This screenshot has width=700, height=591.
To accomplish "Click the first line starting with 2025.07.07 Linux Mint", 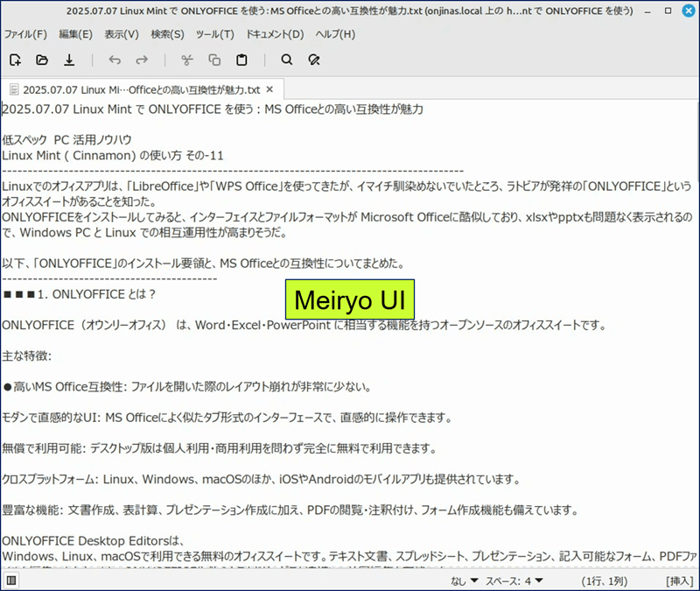I will point(213,109).
